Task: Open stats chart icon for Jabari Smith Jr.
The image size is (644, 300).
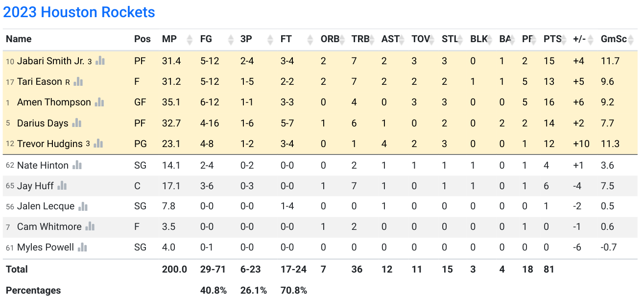Action: coord(100,61)
